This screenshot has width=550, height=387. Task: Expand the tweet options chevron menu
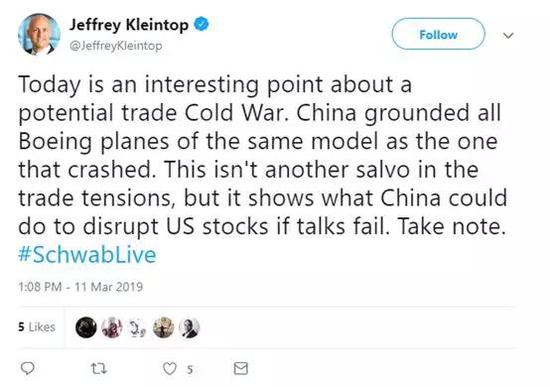click(x=508, y=35)
